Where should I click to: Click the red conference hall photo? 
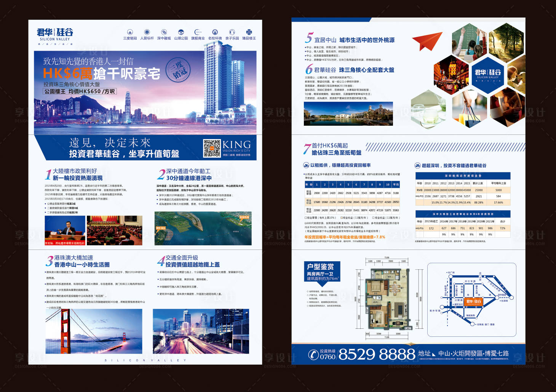(114, 230)
